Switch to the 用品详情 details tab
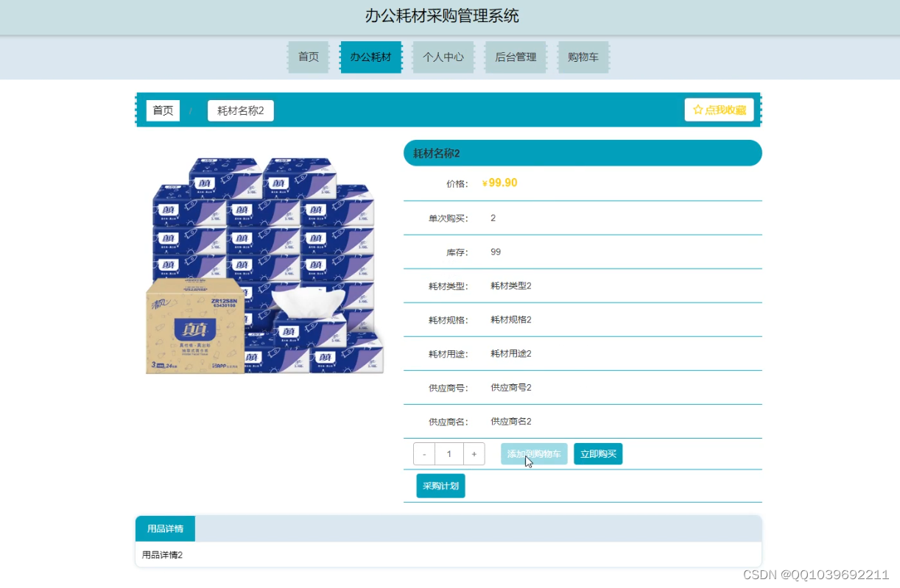 (x=165, y=528)
